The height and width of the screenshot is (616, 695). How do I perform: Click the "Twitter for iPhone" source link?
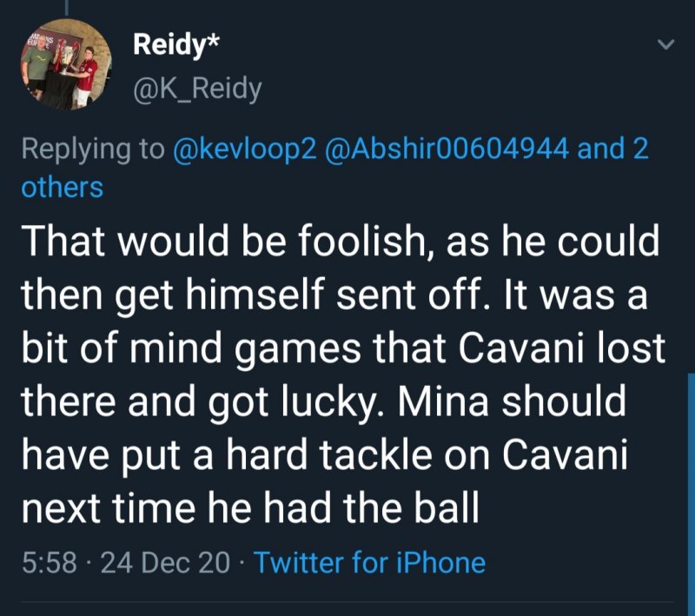[x=369, y=562]
